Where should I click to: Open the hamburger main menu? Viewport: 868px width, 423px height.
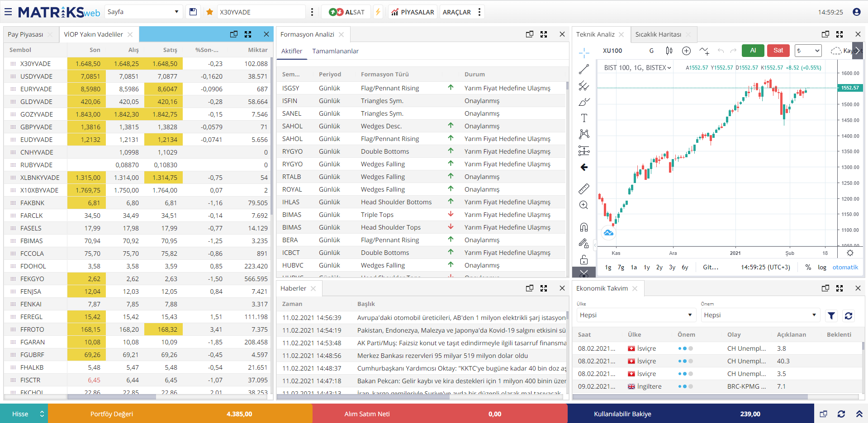[x=8, y=12]
